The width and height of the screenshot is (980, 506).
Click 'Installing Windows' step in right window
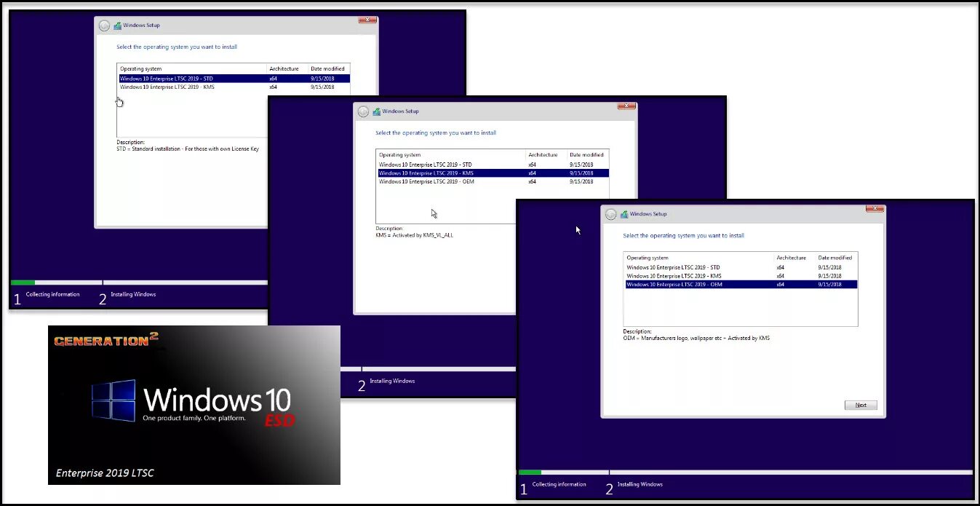640,484
